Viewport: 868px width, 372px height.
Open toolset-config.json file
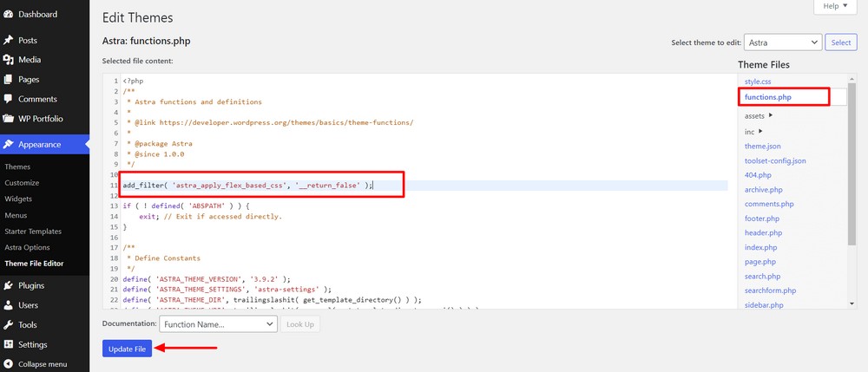775,160
